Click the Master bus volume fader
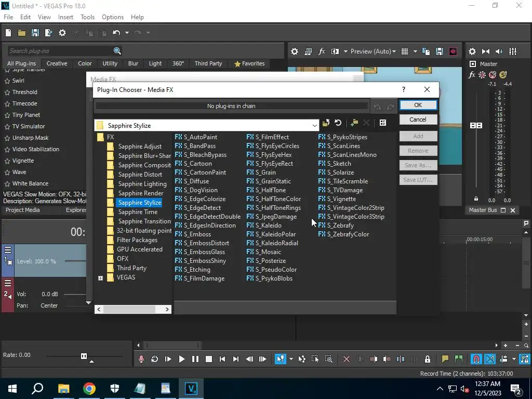Image resolution: width=532 pixels, height=399 pixels. coord(476,126)
